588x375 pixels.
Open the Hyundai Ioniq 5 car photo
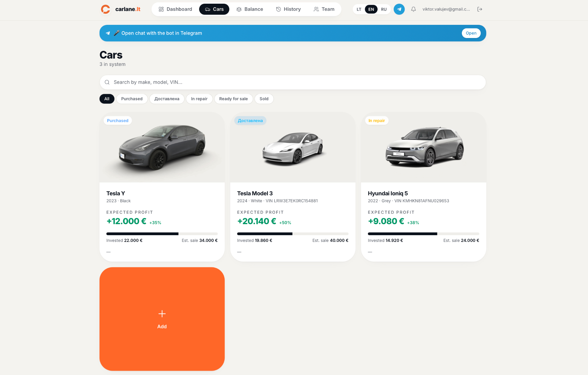coord(424,147)
